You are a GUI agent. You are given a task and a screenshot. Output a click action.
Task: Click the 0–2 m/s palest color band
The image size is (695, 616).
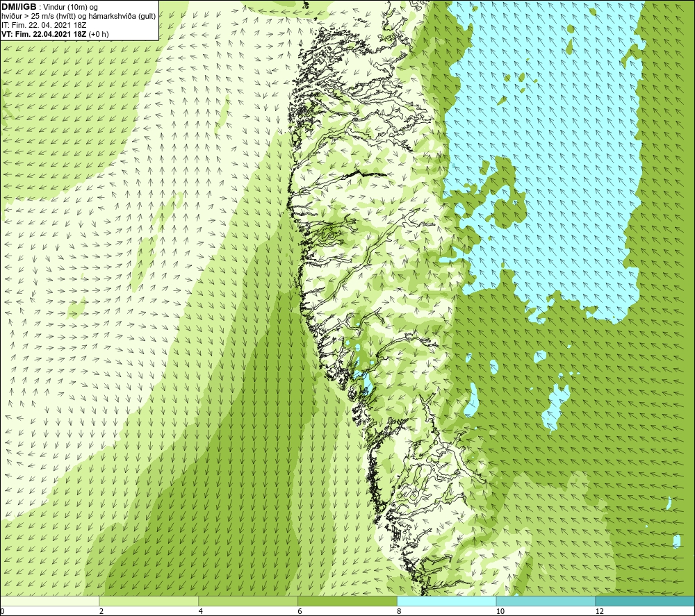pos(49,601)
